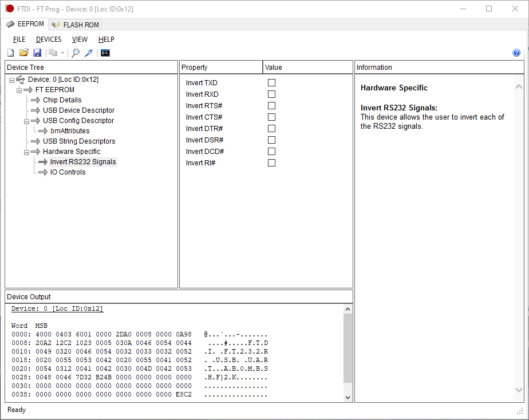Viewport: 529px width, 420px height.
Task: Open the HELP menu
Action: (106, 39)
